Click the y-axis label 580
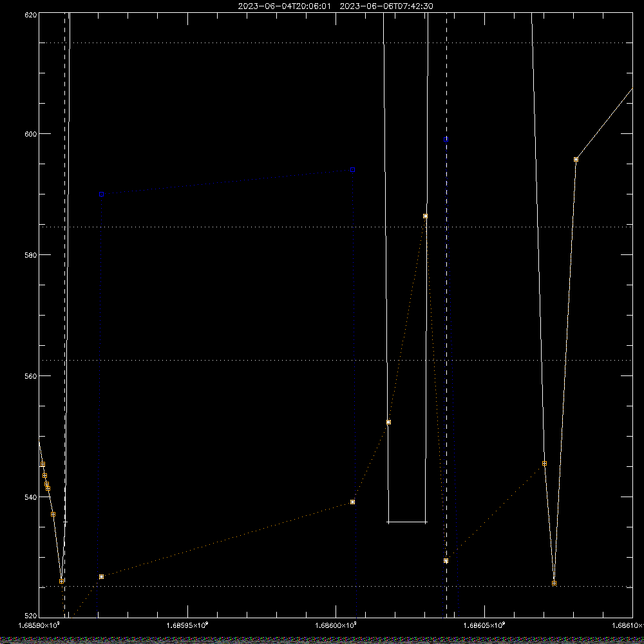Screen dimensions: 644x644 tap(32, 255)
